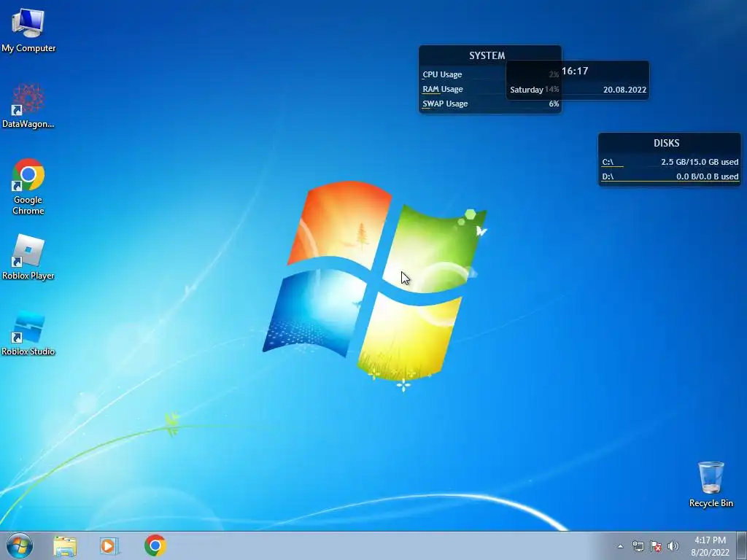Open the D:\ drive link in DISKS widget
This screenshot has width=747, height=560.
pos(608,176)
